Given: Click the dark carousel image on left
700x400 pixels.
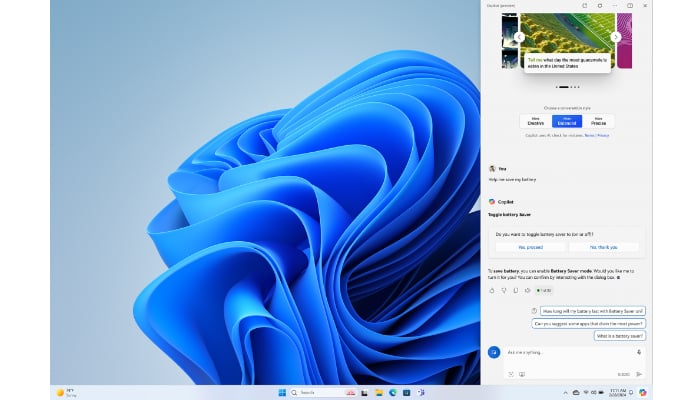Looking at the screenshot, I should [x=509, y=41].
